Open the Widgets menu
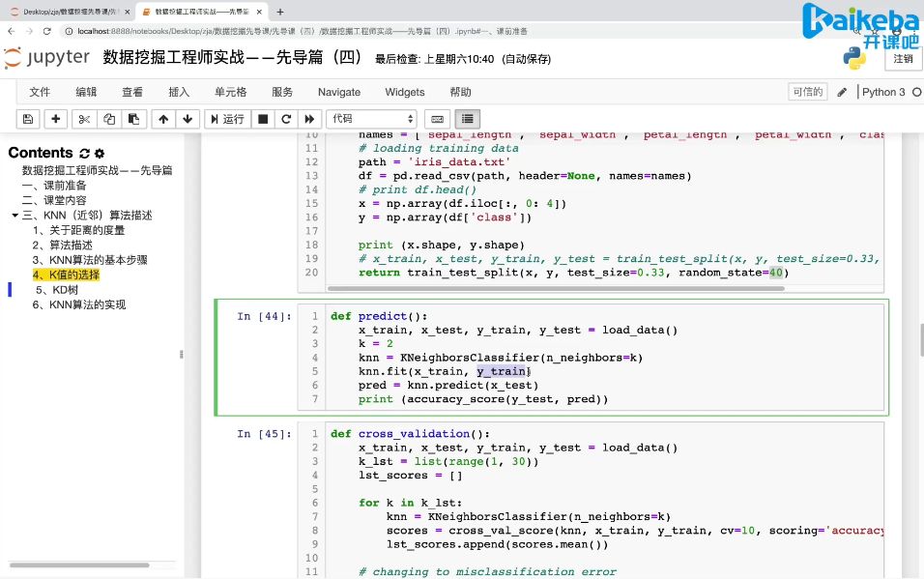The image size is (924, 579). pos(404,91)
